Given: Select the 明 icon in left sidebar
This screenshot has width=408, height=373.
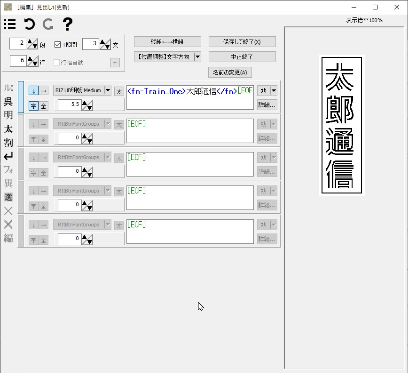Looking at the screenshot, I should point(8,115).
